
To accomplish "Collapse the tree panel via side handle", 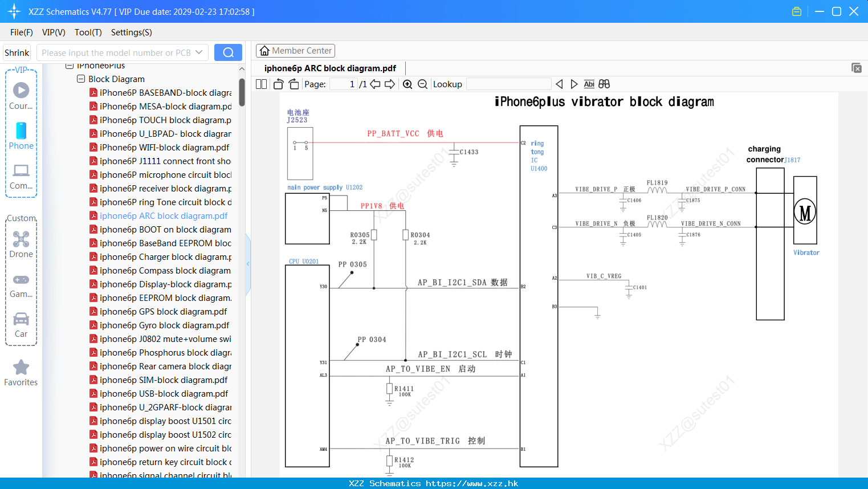I will tap(248, 264).
